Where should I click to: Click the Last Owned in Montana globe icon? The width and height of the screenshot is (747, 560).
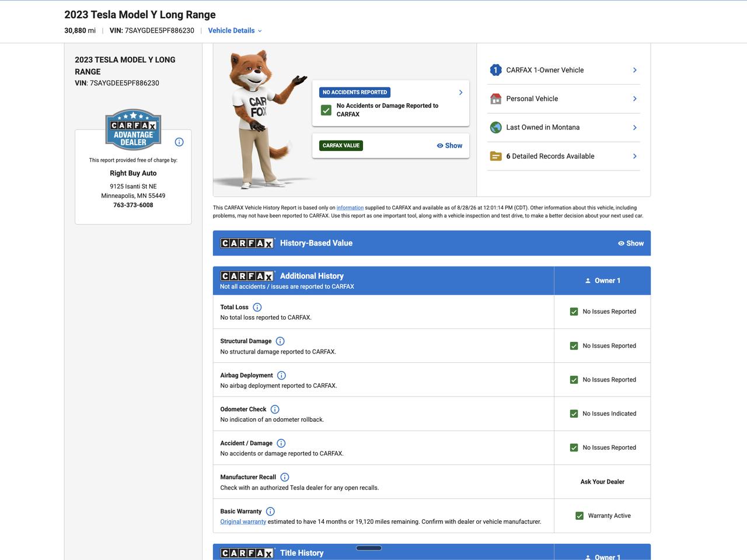point(495,127)
